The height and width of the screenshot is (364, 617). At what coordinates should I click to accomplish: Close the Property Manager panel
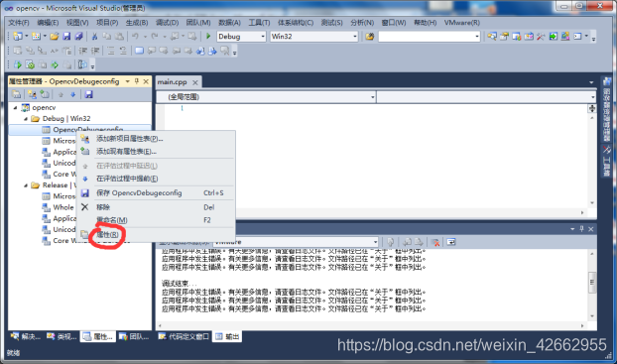point(146,81)
